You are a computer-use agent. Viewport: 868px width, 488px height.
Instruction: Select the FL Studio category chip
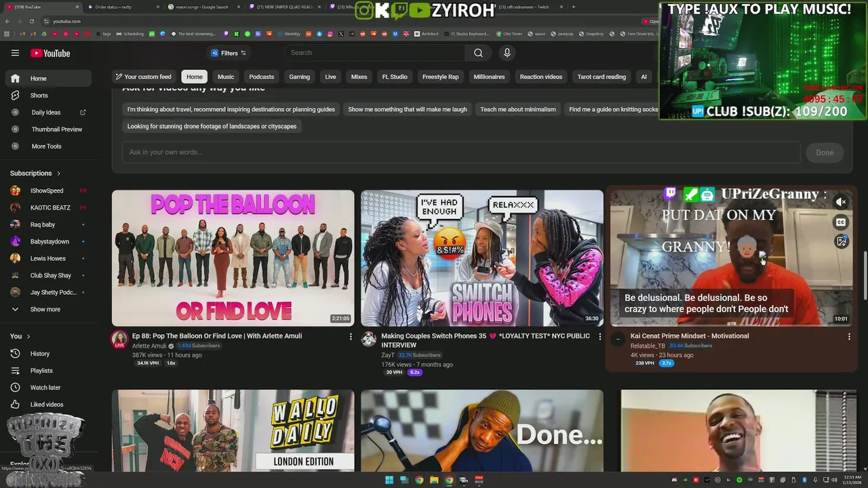(x=395, y=77)
